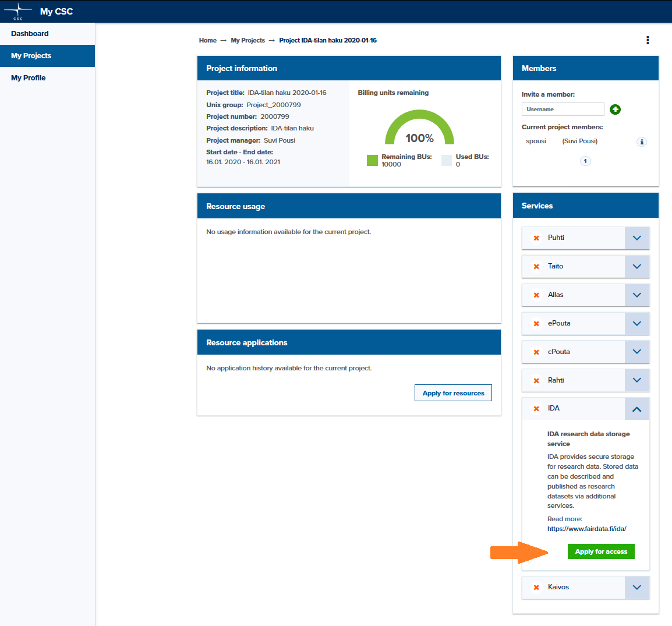Click the Project number value 2000799
The width and height of the screenshot is (672, 626).
[x=275, y=116]
